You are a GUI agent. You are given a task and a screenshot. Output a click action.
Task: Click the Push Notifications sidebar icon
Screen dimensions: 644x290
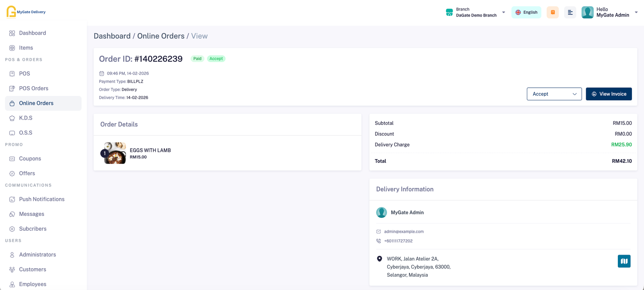pos(12,199)
